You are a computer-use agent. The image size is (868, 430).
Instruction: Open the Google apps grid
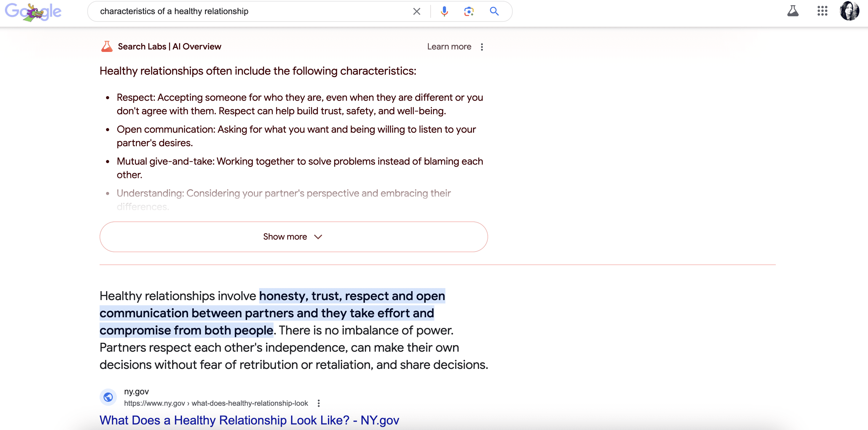[x=822, y=11]
